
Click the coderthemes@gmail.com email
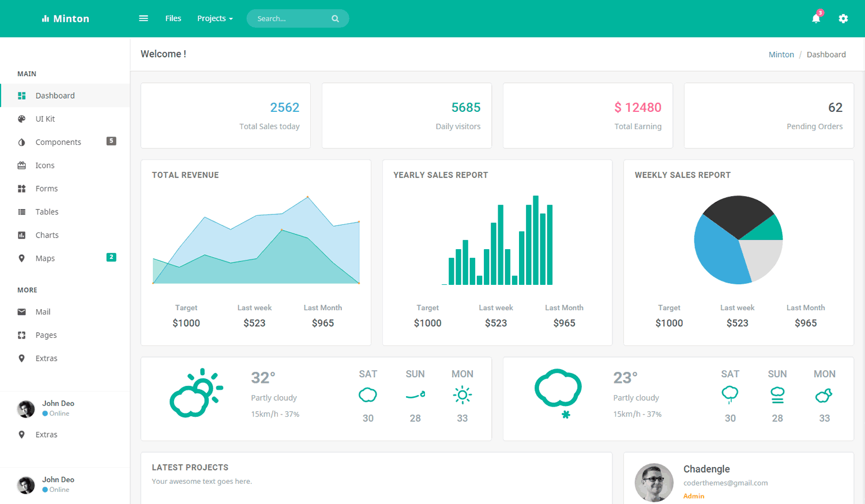725,483
